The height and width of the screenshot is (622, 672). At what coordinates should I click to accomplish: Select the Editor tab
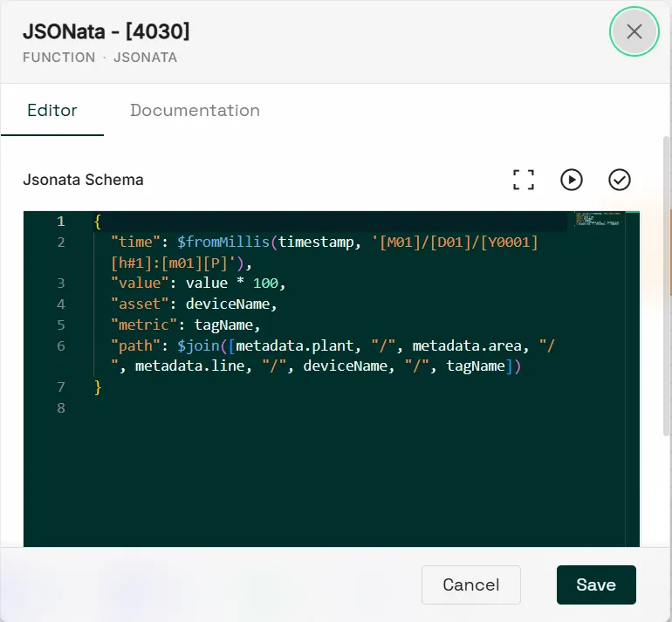tap(52, 110)
